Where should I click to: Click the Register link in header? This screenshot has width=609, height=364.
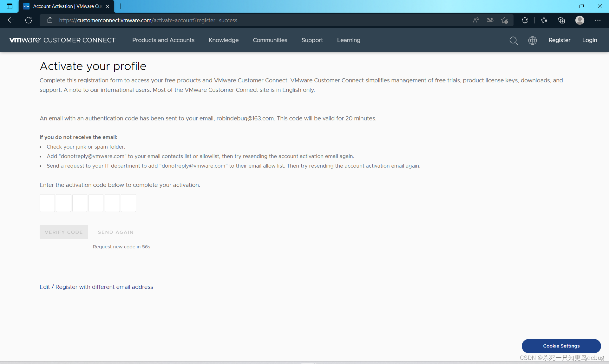tap(559, 40)
